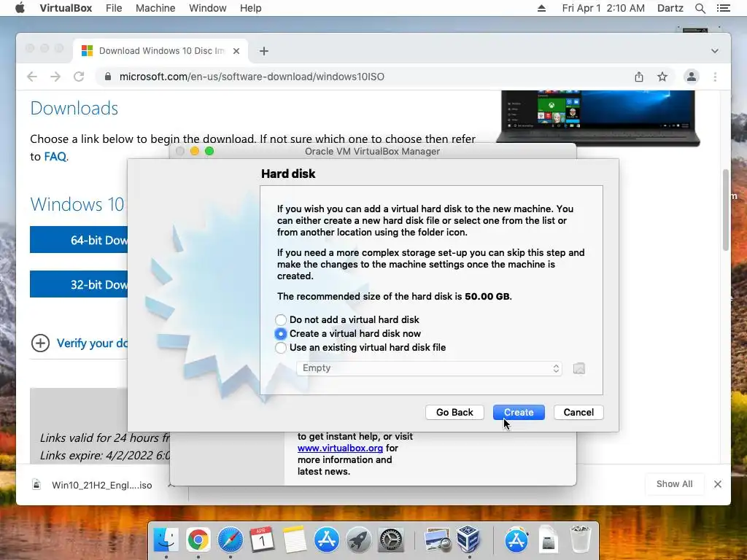This screenshot has height=560, width=747.
Task: Click the Downloads heading on the page
Action: point(74,108)
